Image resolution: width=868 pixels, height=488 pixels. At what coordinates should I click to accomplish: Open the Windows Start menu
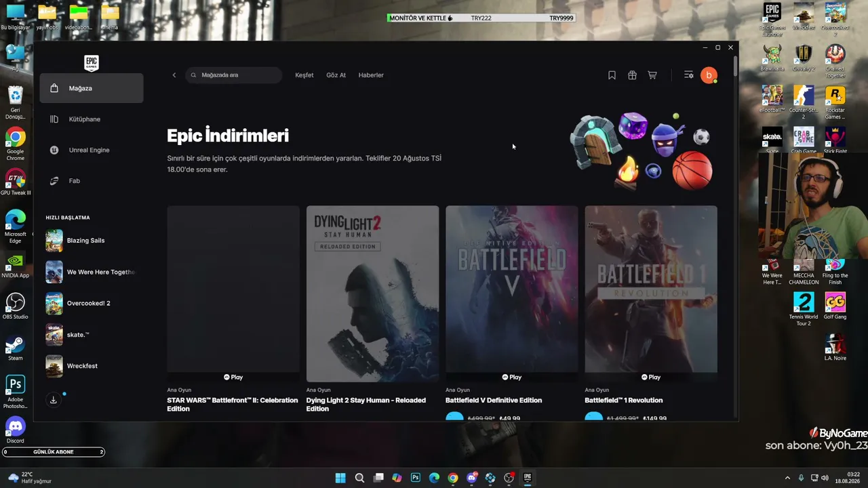(x=340, y=478)
